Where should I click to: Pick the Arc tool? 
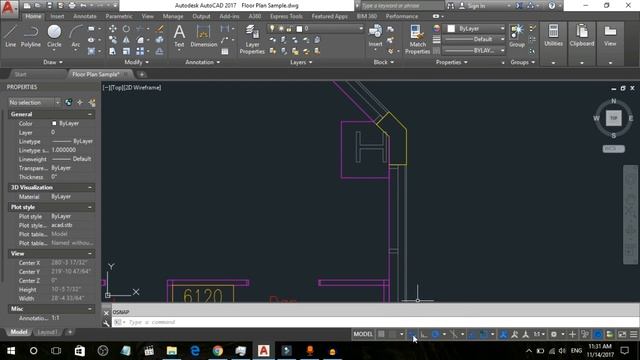76,36
